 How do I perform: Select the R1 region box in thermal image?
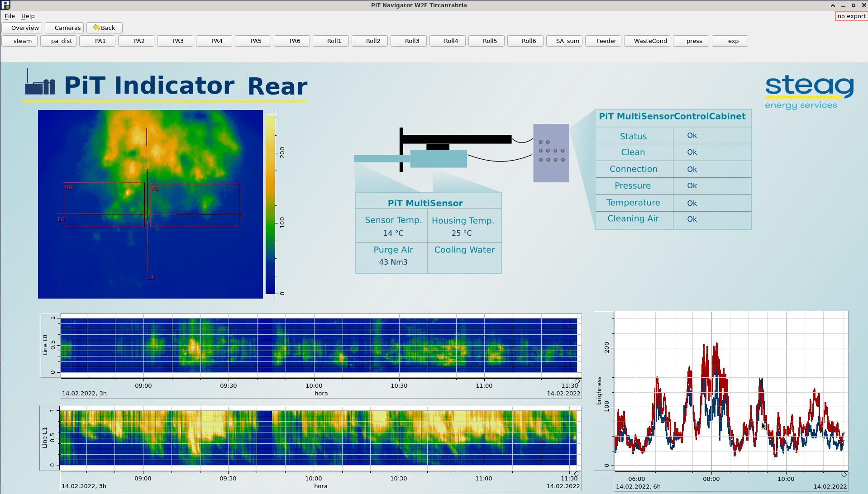coord(195,205)
